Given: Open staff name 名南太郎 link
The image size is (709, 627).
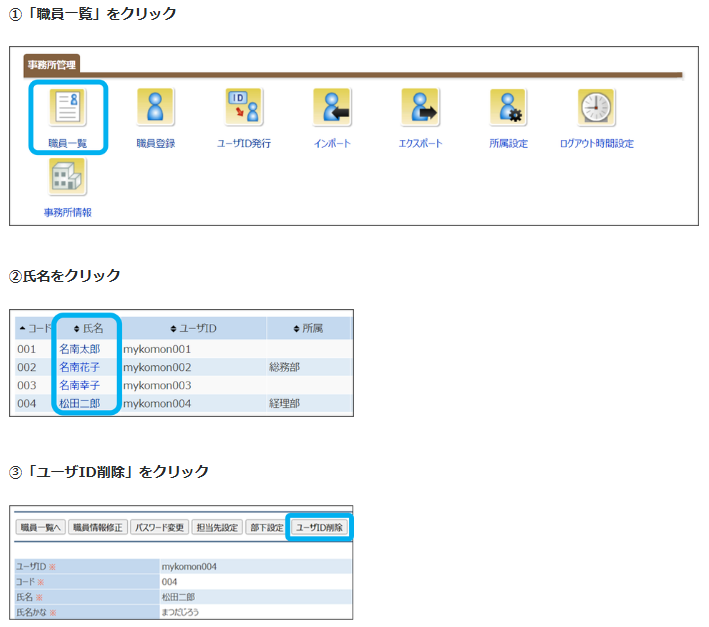Looking at the screenshot, I should [x=79, y=350].
